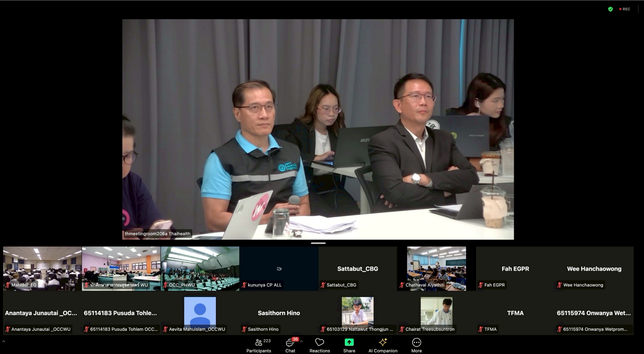Open AI Companion sparkle icon
This screenshot has width=644, height=354.
(383, 342)
